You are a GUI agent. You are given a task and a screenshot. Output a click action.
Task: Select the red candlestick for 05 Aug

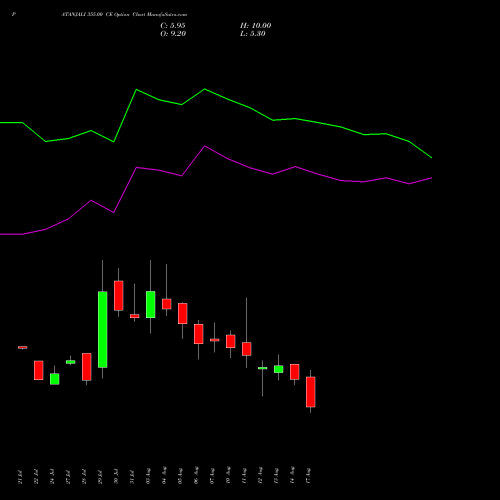[183, 313]
